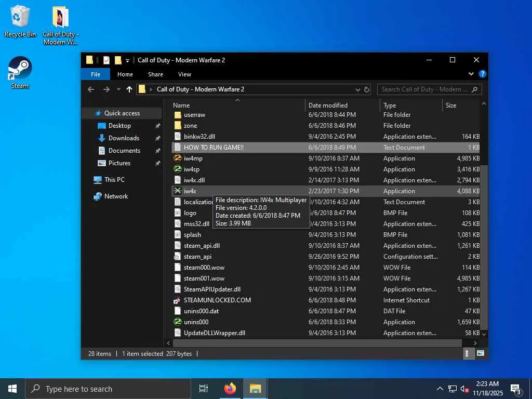Click the scroll right arrow

click(x=475, y=343)
